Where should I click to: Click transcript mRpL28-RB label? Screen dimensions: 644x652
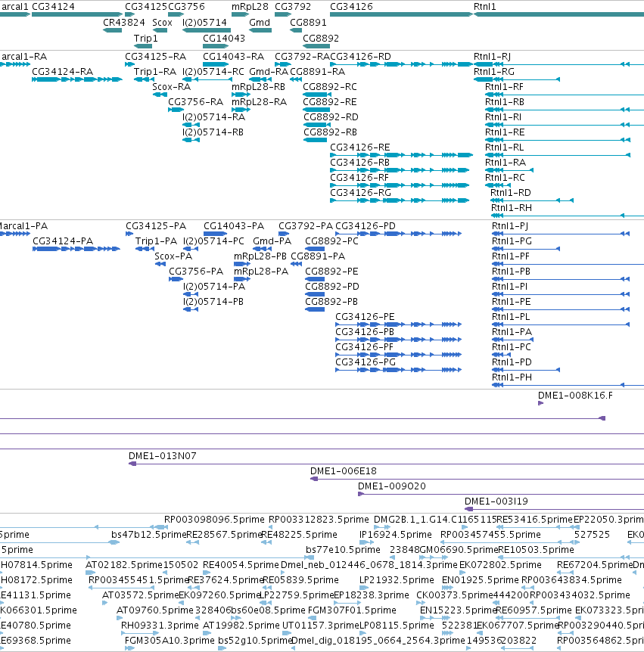258,86
